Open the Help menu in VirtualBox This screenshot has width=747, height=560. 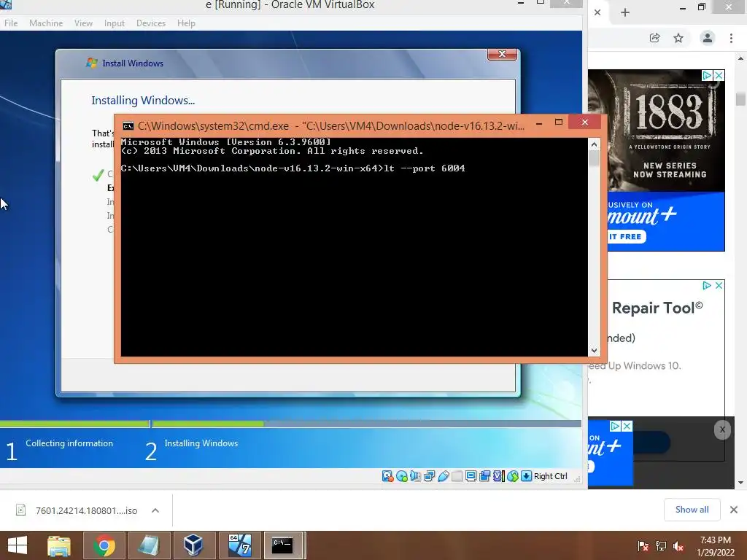(186, 23)
